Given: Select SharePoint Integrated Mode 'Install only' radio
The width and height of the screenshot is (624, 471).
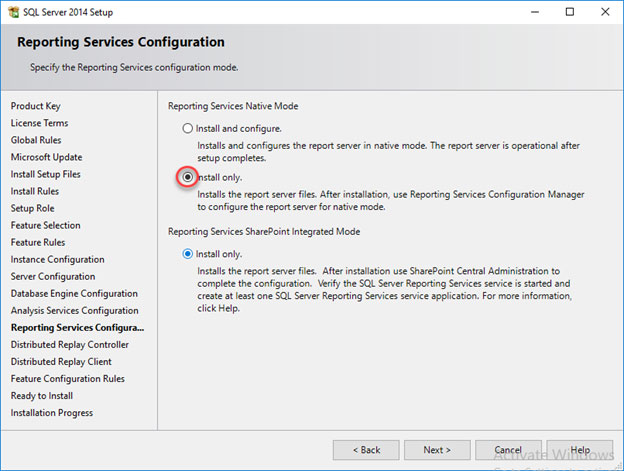Looking at the screenshot, I should [187, 254].
